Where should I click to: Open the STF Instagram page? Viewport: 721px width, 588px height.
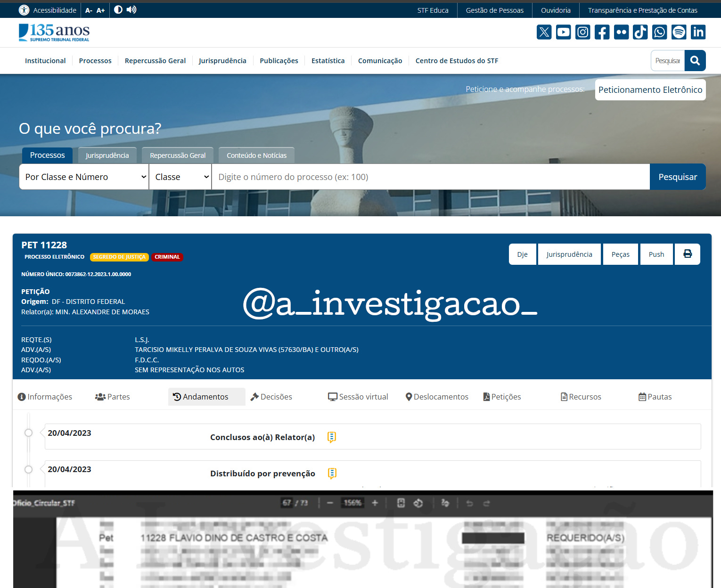pyautogui.click(x=583, y=32)
